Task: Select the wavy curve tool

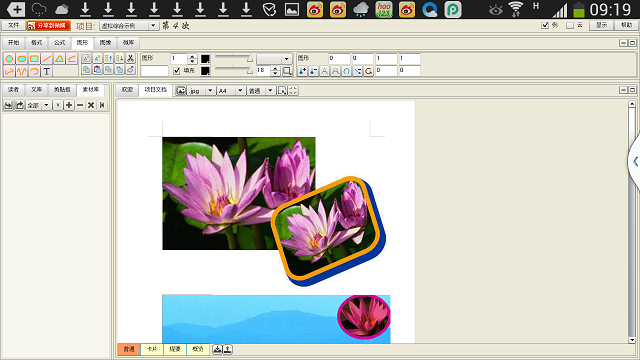Action: tap(22, 71)
